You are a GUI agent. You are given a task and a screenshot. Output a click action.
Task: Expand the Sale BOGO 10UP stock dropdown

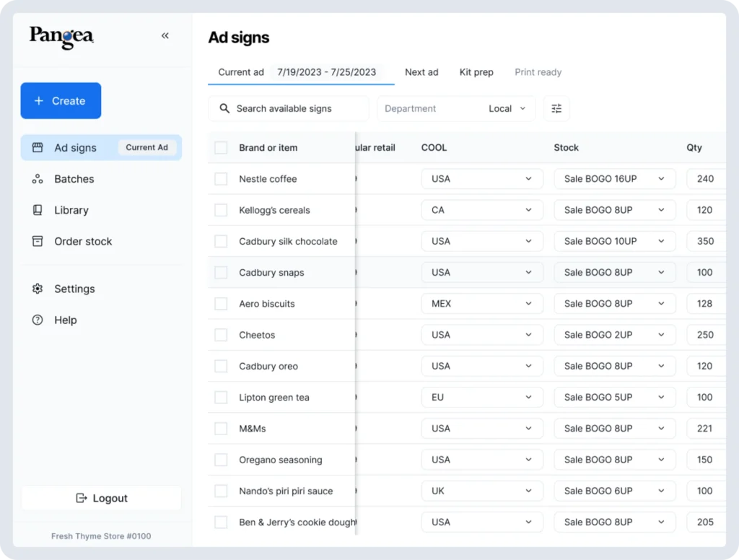pyautogui.click(x=615, y=241)
